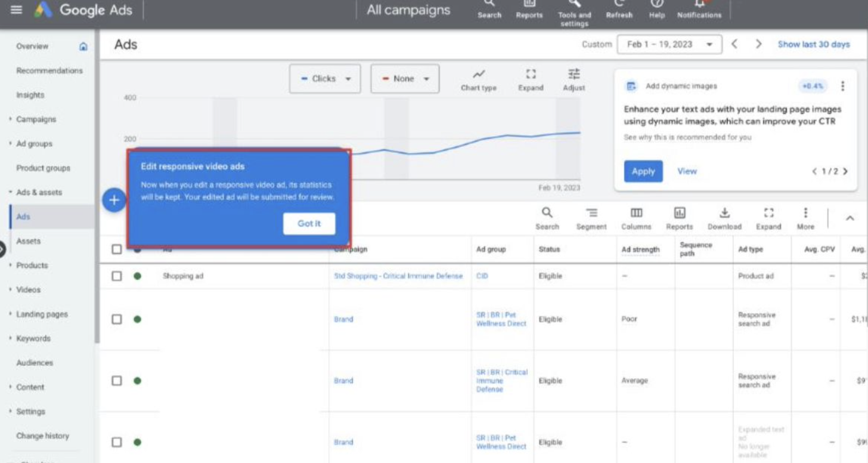Dismiss tooltip with Got it
The image size is (868, 463).
(309, 224)
